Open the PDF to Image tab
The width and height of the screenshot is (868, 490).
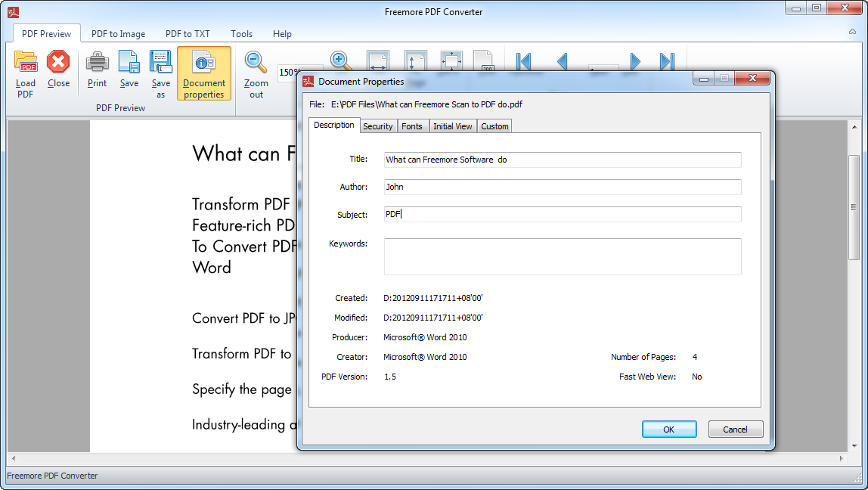(119, 34)
